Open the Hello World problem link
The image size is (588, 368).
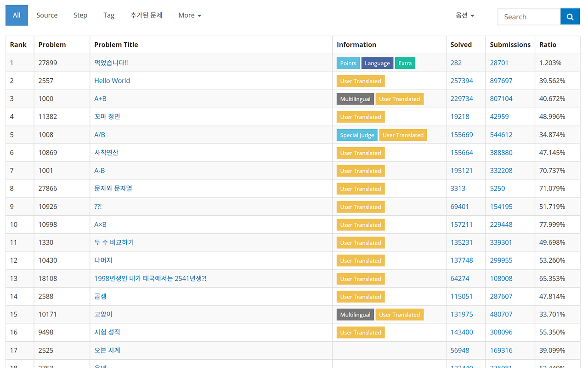click(x=112, y=81)
